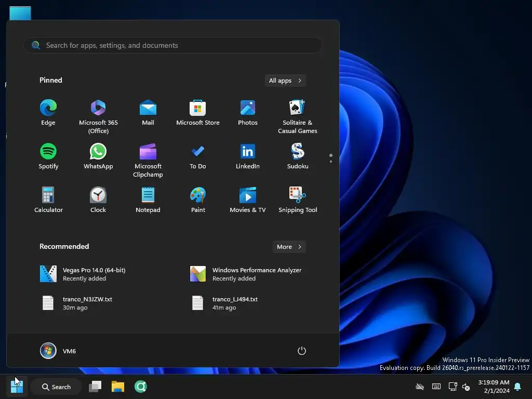Open the green circular app on taskbar
Viewport: 532px width, 399px height.
coord(140,387)
